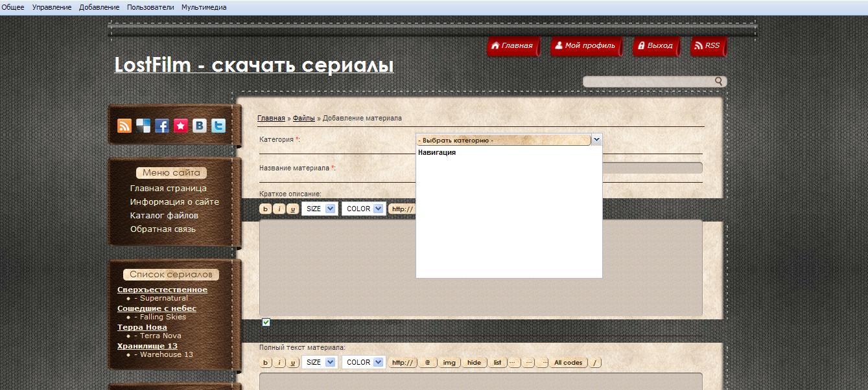Image resolution: width=868 pixels, height=390 pixels.
Task: Click the red star bookmark icon
Action: (x=181, y=126)
